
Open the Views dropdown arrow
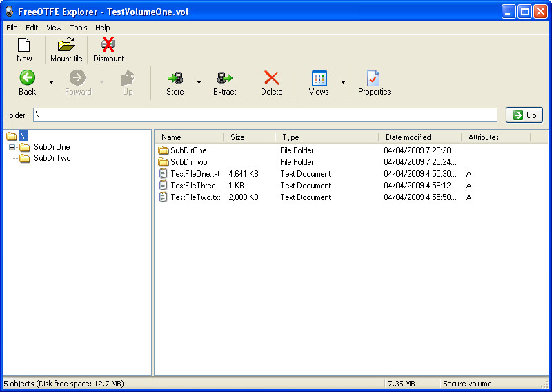343,82
